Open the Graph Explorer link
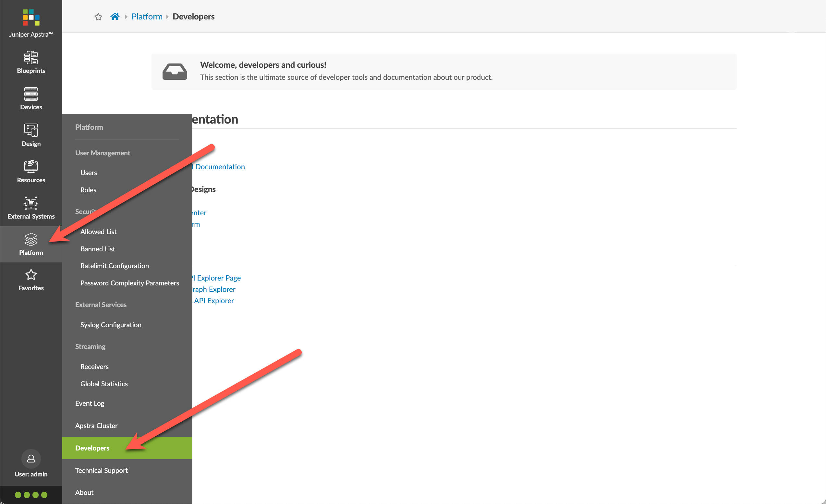Screen dimensions: 826x504 (x=213, y=289)
